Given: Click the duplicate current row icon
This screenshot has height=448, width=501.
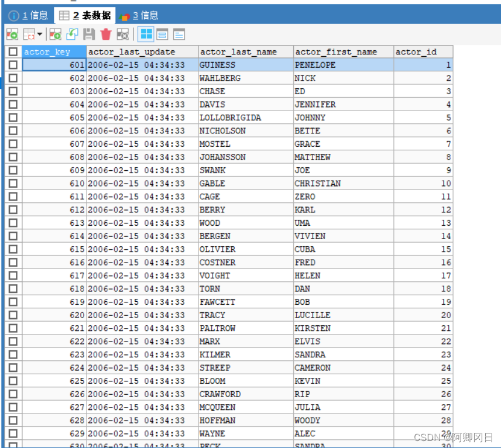Looking at the screenshot, I should (x=72, y=35).
